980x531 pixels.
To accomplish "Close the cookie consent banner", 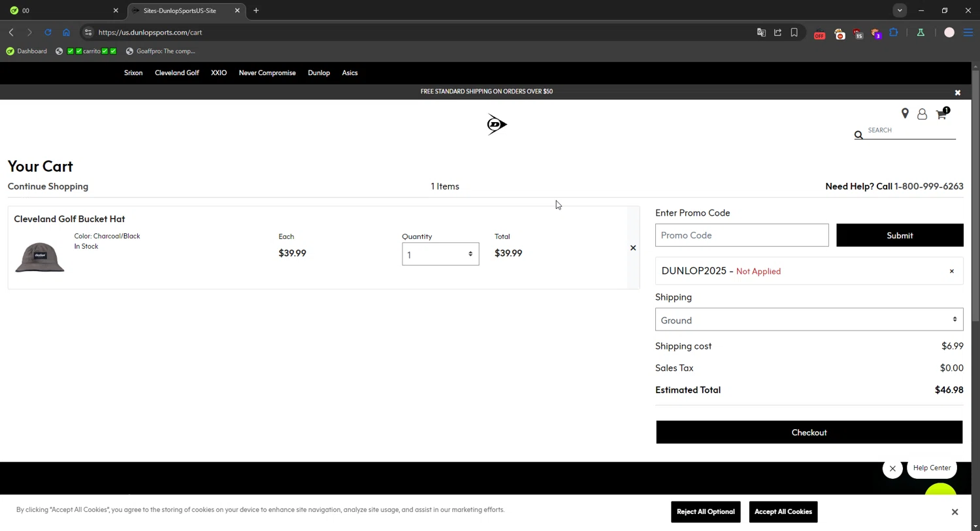I will coord(955,512).
